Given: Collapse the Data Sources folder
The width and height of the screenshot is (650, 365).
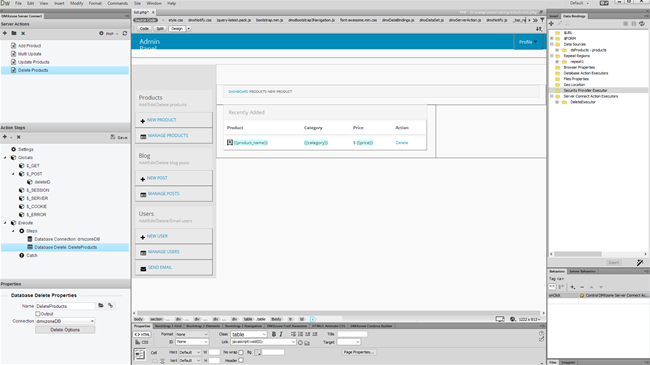Looking at the screenshot, I should [x=552, y=44].
